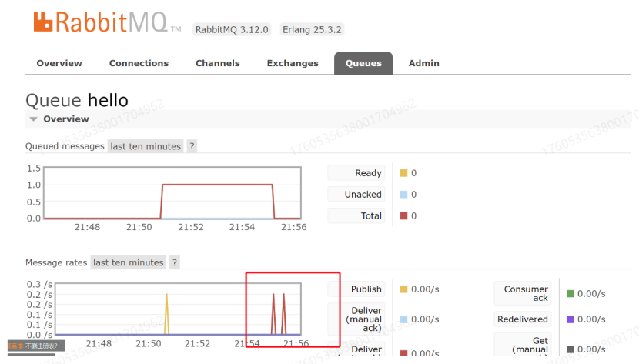Screen dimensions: 639x364
Task: Click the 'Queue hello' heading
Action: pyautogui.click(x=77, y=101)
